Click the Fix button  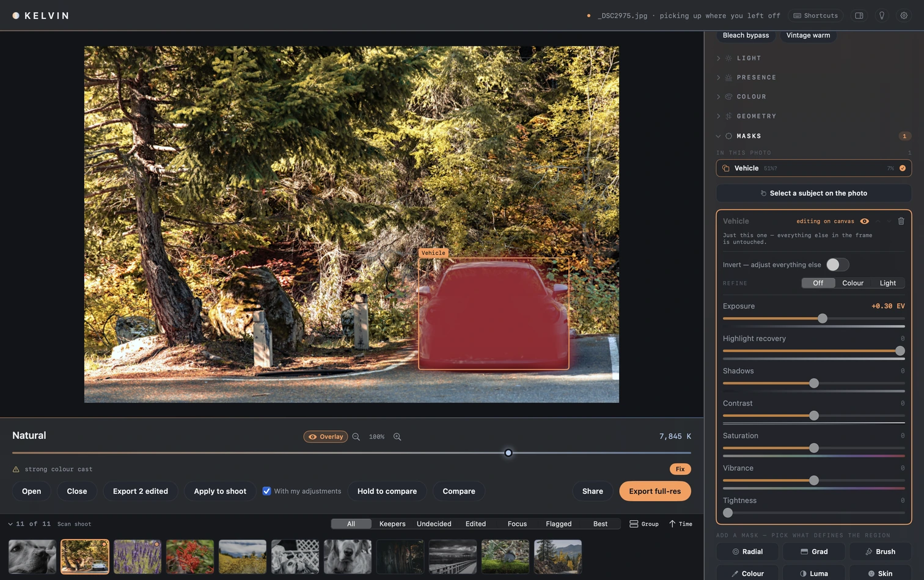(x=680, y=469)
